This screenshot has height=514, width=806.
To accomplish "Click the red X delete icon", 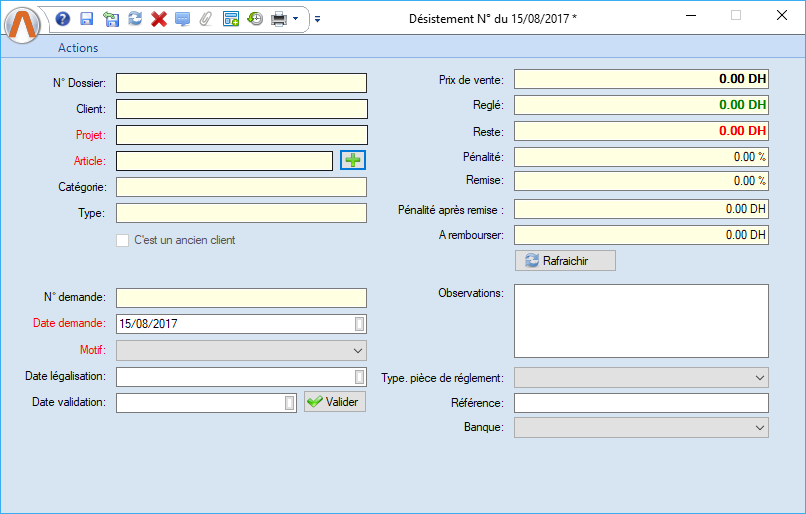I will 158,19.
